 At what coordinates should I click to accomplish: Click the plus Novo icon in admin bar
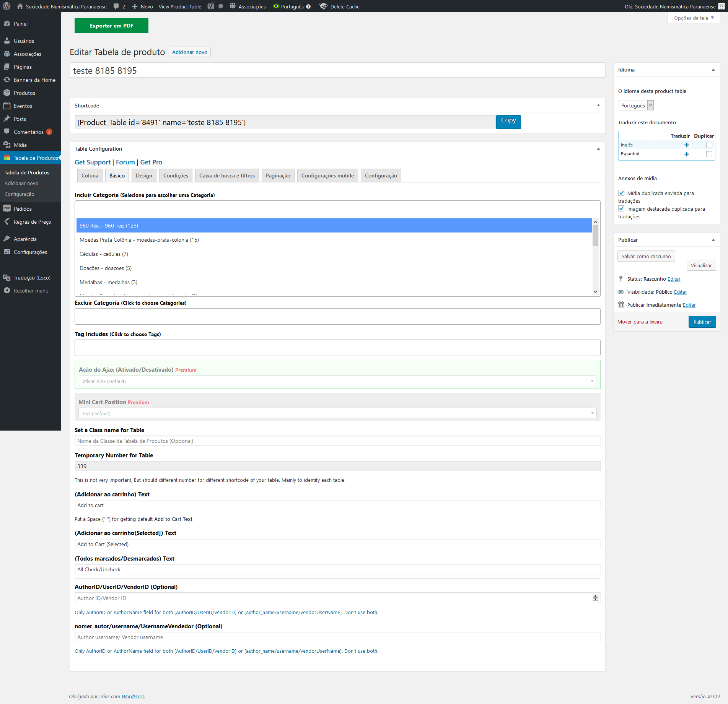pyautogui.click(x=135, y=6)
